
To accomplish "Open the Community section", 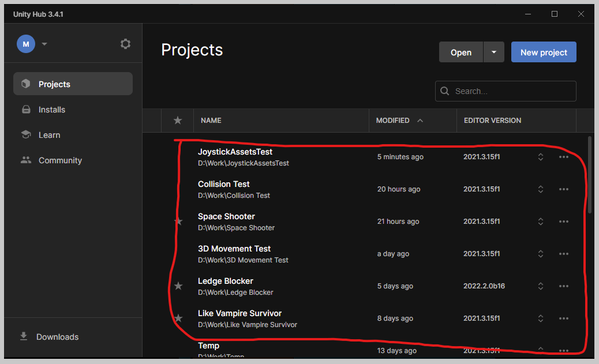I will [60, 160].
